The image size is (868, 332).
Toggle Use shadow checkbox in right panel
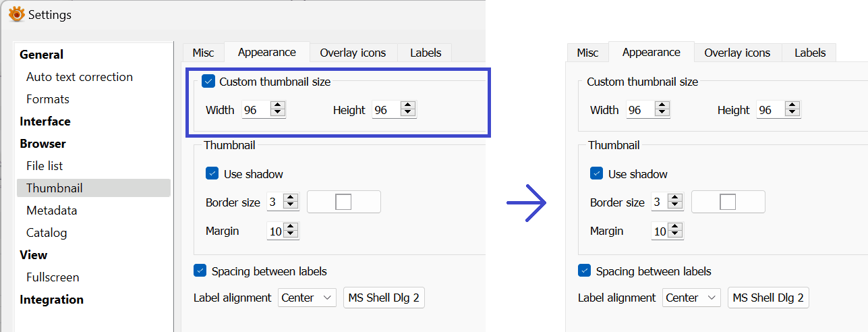coord(596,173)
